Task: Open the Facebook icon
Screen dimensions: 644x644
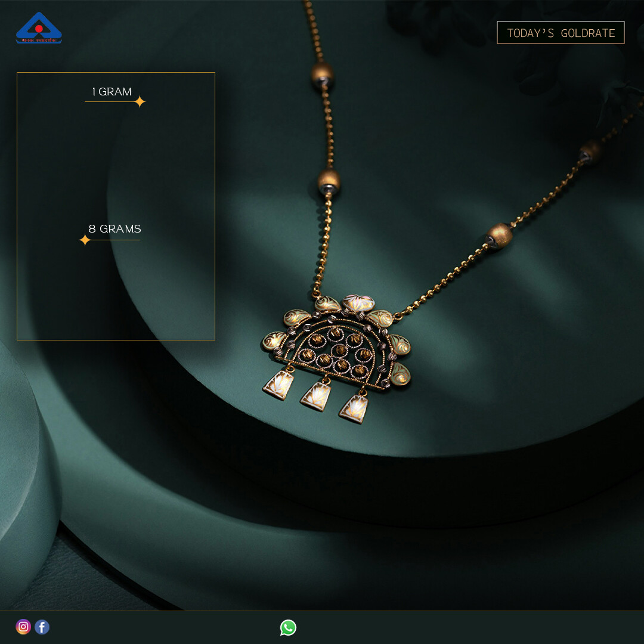Action: click(x=42, y=627)
